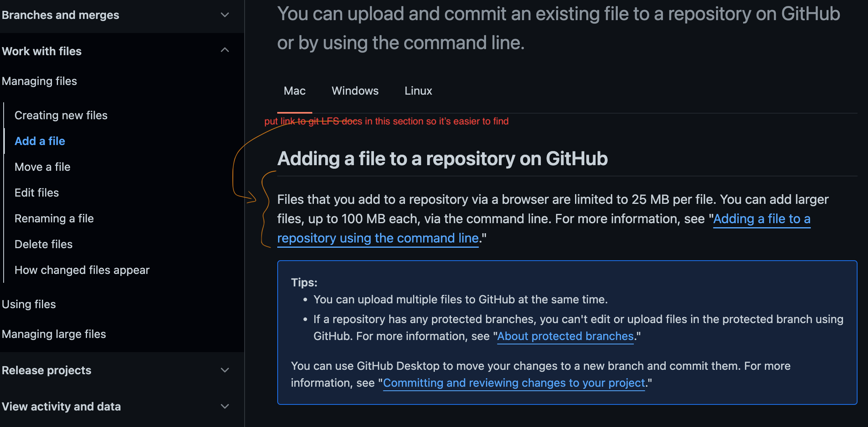
Task: Select the Mac tab
Action: point(295,91)
